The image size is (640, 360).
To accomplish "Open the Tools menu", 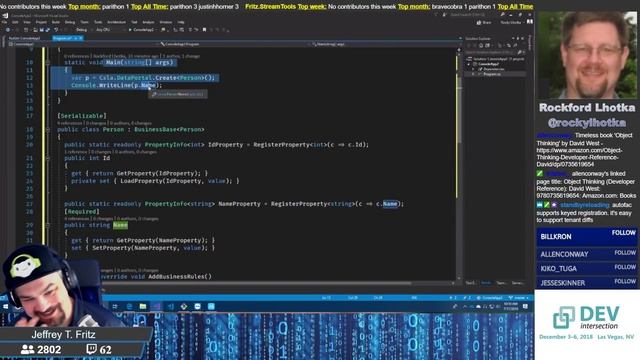I will pyautogui.click(x=98, y=22).
